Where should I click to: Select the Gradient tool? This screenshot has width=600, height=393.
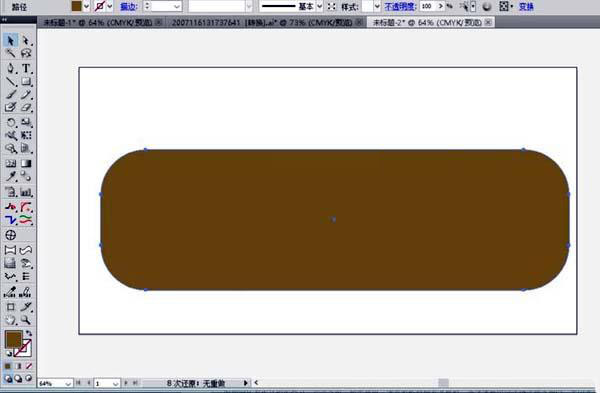[x=26, y=163]
